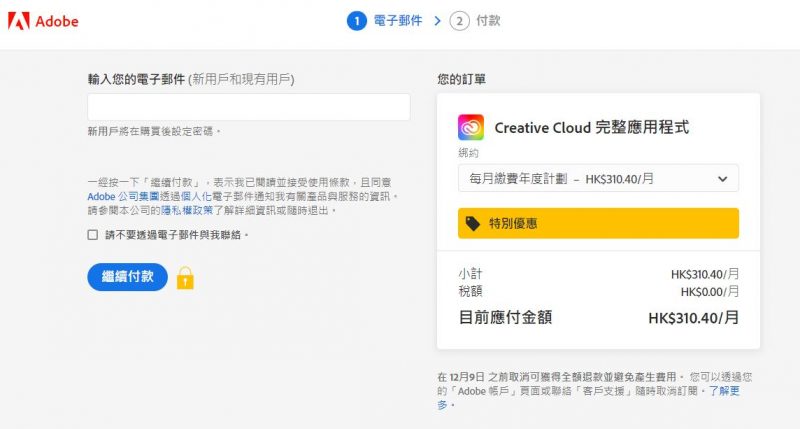Click the price tag icon on yellow banner
The height and width of the screenshot is (429, 800).
(473, 223)
